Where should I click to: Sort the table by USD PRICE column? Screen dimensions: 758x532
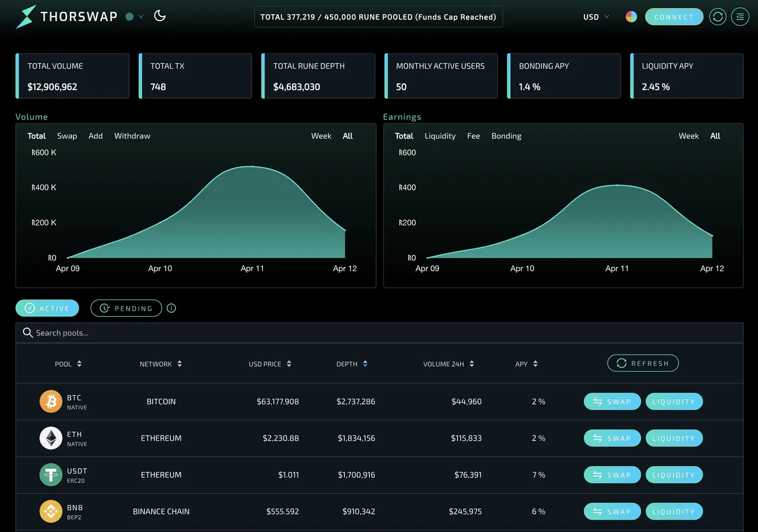270,364
